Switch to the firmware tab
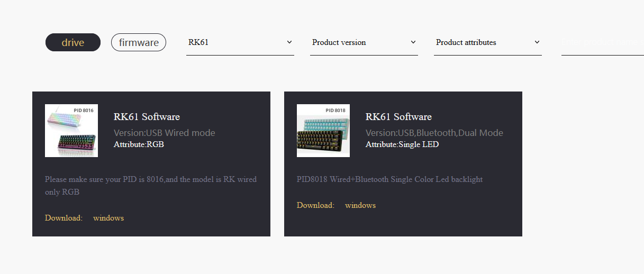 click(x=139, y=42)
